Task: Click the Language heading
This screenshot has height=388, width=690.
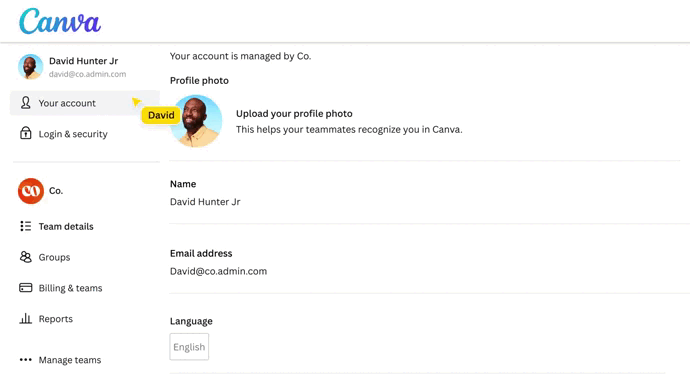Action: pyautogui.click(x=191, y=321)
